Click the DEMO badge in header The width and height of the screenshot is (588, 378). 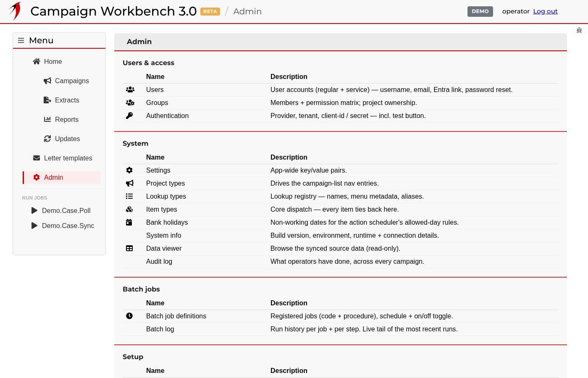(x=480, y=11)
